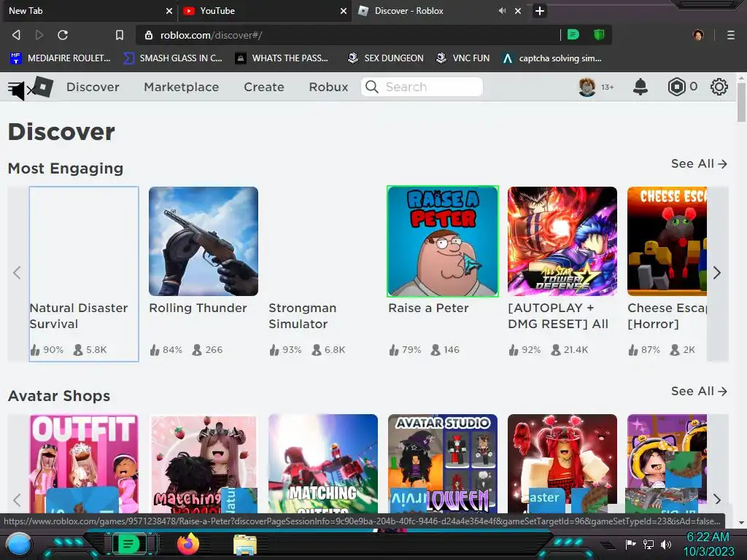Click See All for Avatar Shops
The width and height of the screenshot is (747, 560).
coord(699,391)
